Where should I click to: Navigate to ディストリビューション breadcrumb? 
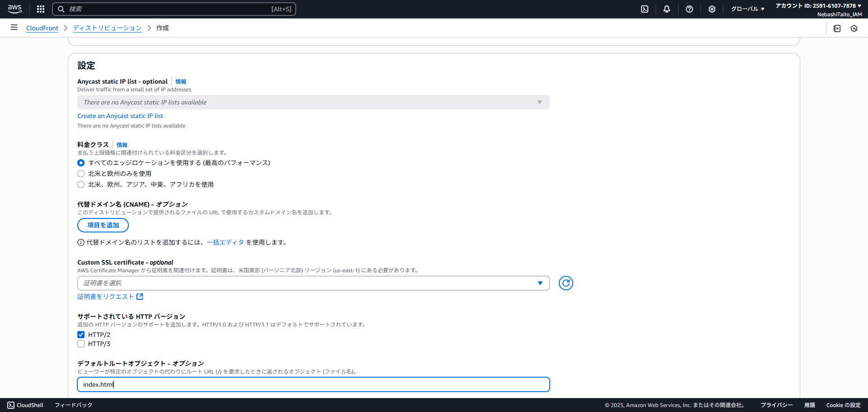[x=107, y=28]
